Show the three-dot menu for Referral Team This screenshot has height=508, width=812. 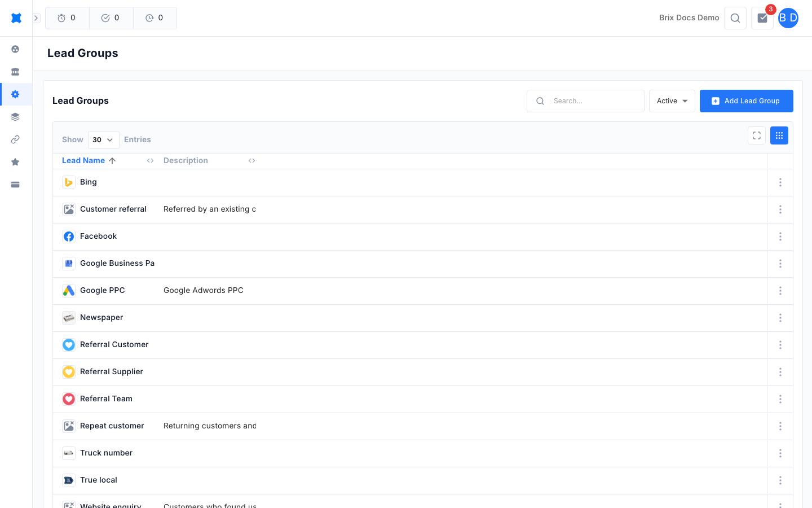click(x=780, y=399)
